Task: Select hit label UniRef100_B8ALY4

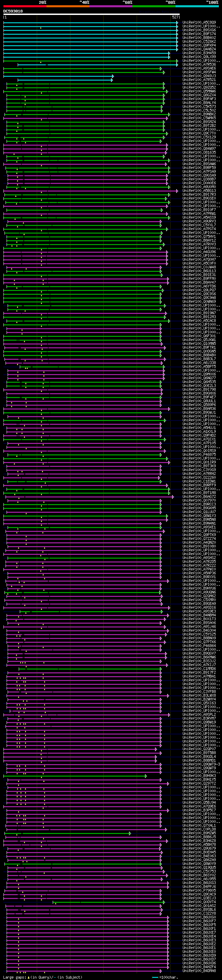Action: coord(199,103)
